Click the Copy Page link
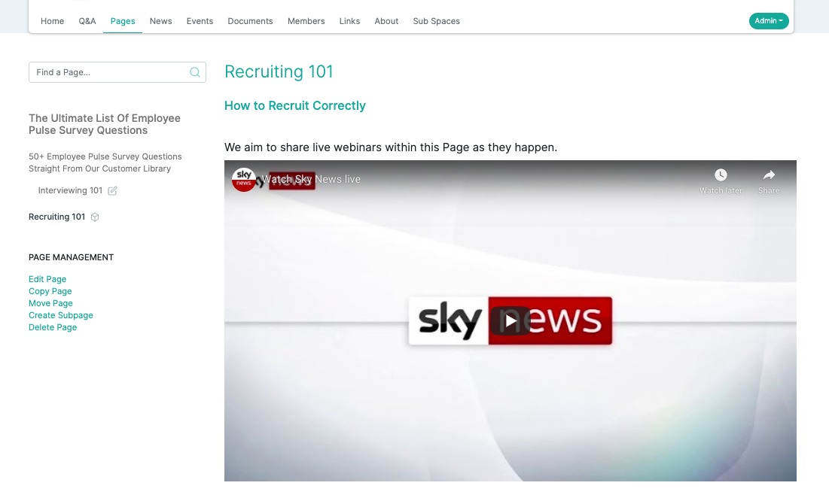This screenshot has width=829, height=504. coord(50,291)
